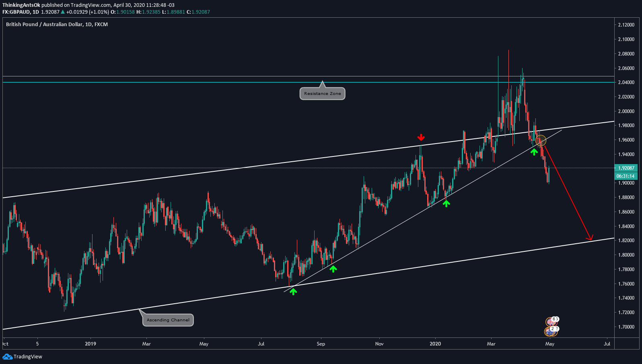Image resolution: width=642 pixels, height=364 pixels.
Task: Click the 2019 time axis label
Action: click(91, 344)
